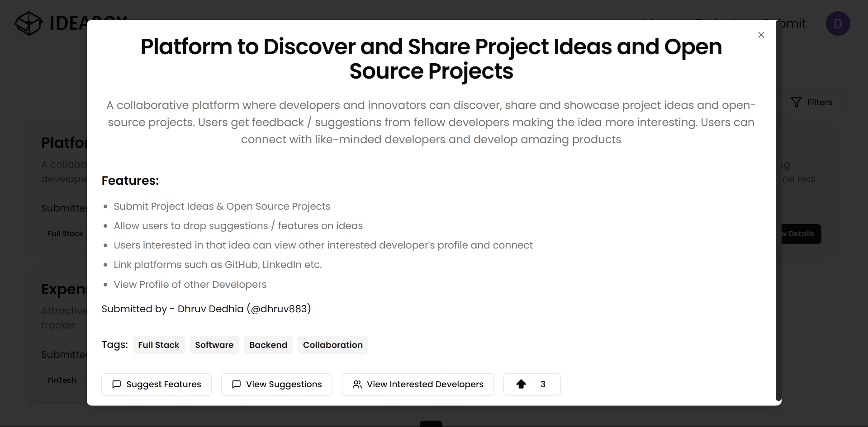Select the Collaboration tag

click(333, 345)
